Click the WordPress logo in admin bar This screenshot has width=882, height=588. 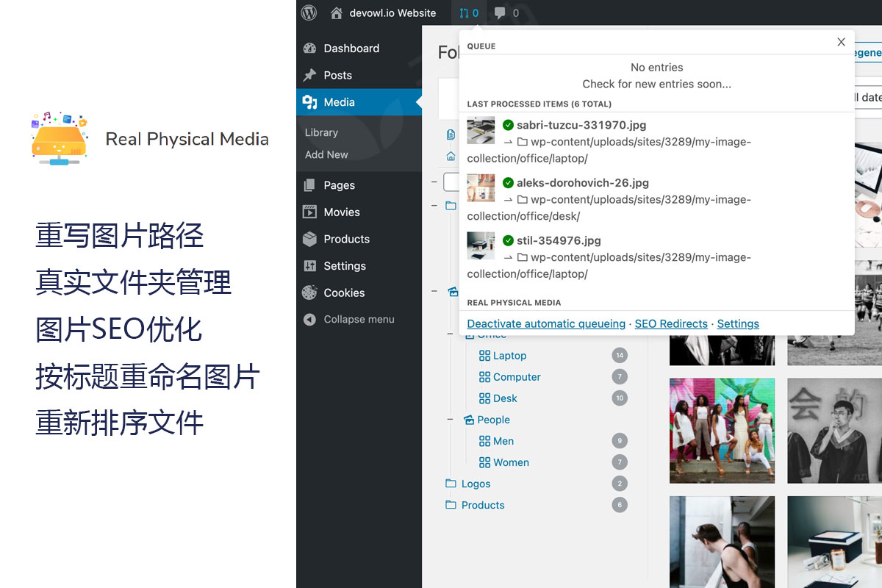[309, 12]
